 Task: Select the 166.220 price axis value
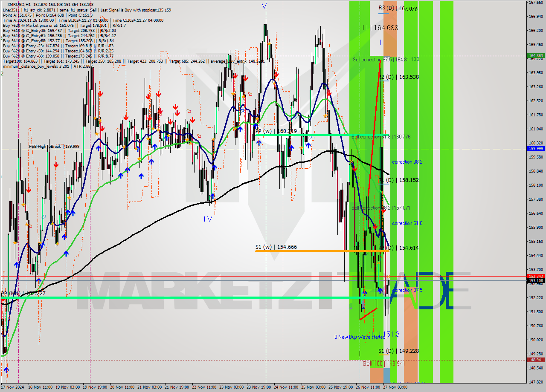click(536, 31)
